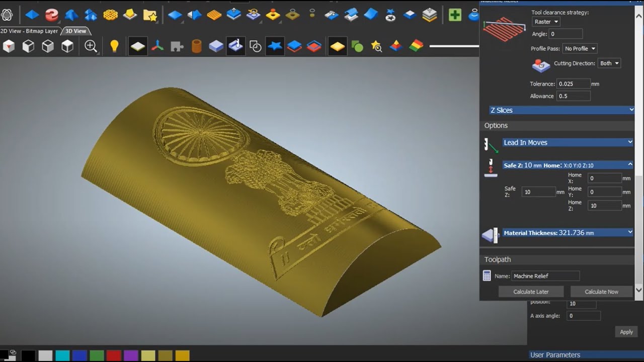The image size is (644, 362).
Task: Toggle the white plane display icon
Action: [137, 47]
